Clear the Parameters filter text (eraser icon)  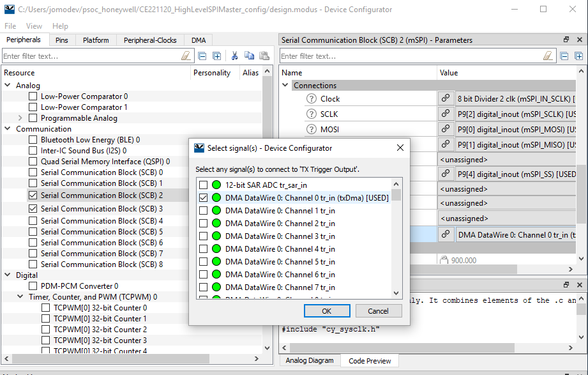pos(548,56)
